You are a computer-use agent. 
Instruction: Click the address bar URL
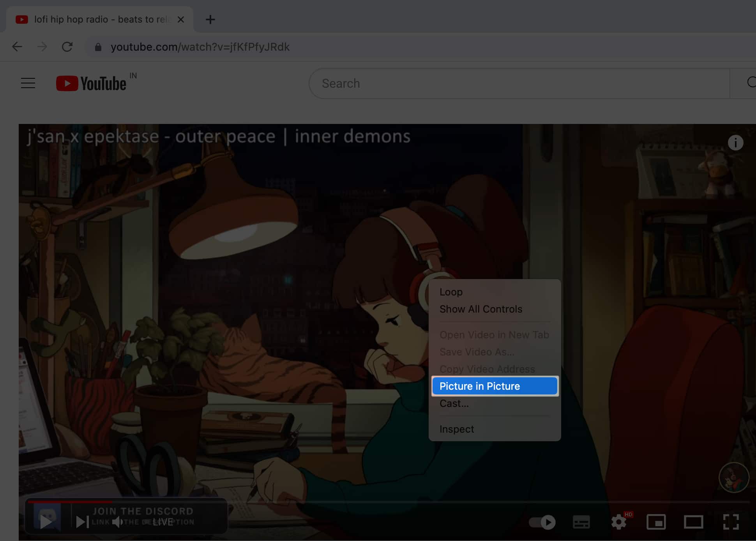[x=200, y=47]
